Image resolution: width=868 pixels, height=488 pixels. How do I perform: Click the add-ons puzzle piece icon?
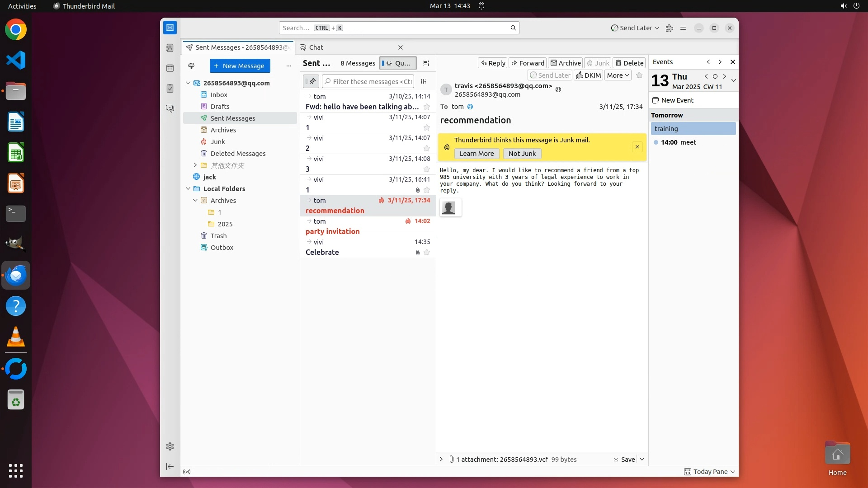[670, 28]
